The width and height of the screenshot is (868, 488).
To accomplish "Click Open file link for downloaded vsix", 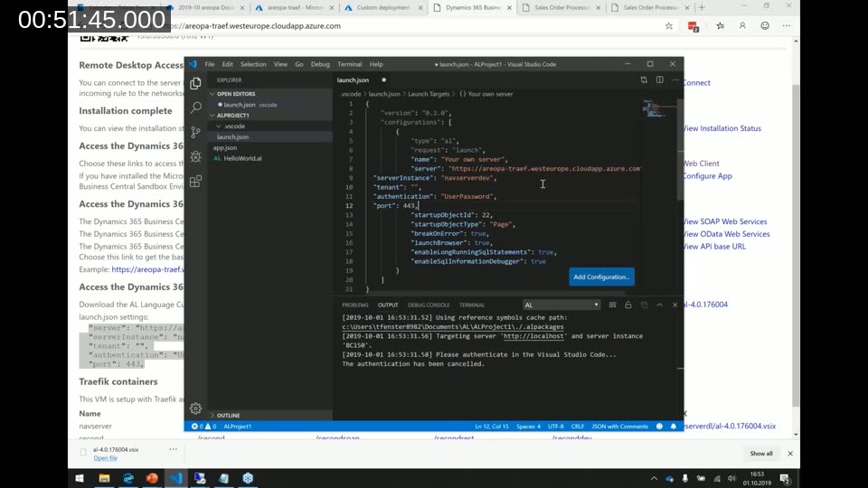I will click(x=105, y=458).
